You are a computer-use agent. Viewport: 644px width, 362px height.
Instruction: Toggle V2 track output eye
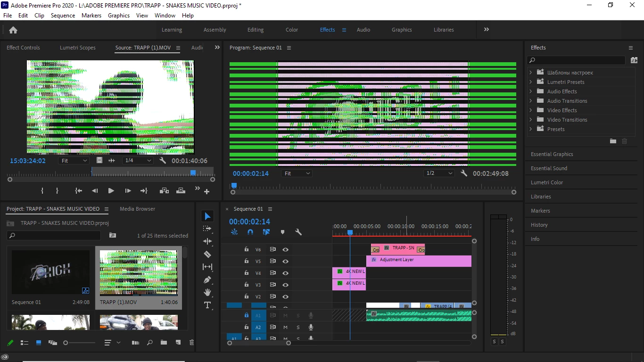coord(285,296)
